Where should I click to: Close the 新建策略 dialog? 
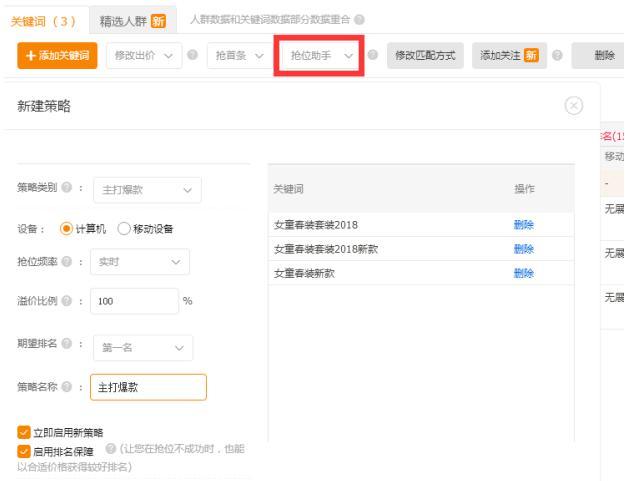(573, 105)
